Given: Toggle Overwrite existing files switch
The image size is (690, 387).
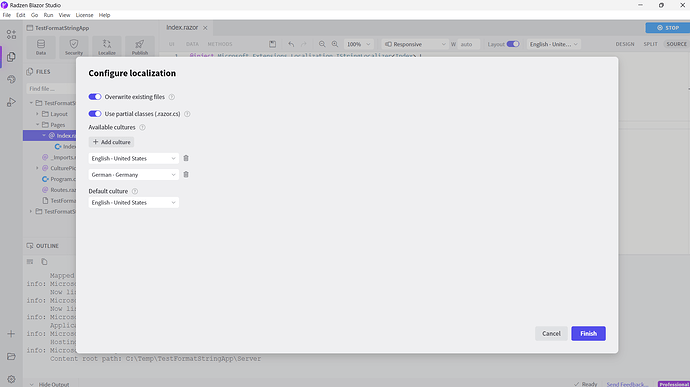Looking at the screenshot, I should pos(95,97).
